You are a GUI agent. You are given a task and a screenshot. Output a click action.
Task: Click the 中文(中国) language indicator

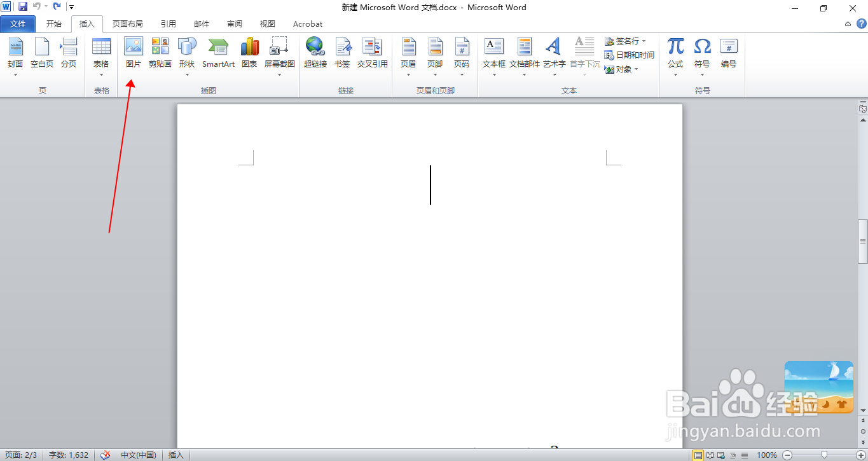click(139, 455)
